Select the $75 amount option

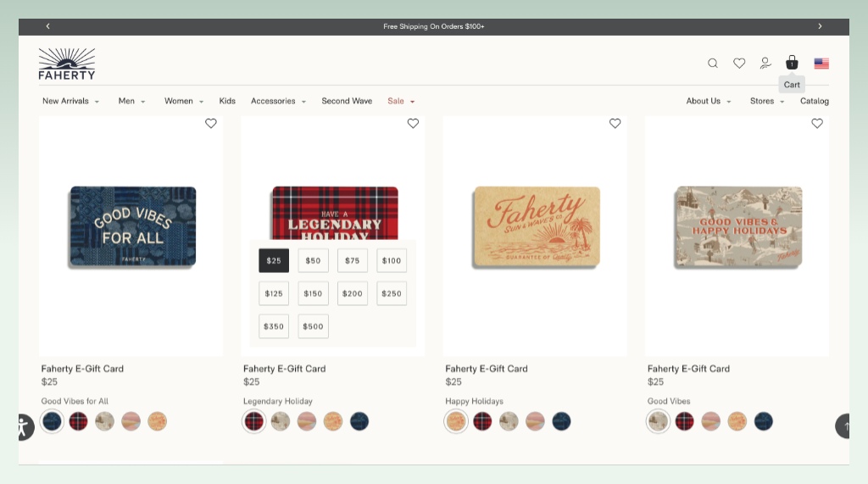(x=353, y=261)
